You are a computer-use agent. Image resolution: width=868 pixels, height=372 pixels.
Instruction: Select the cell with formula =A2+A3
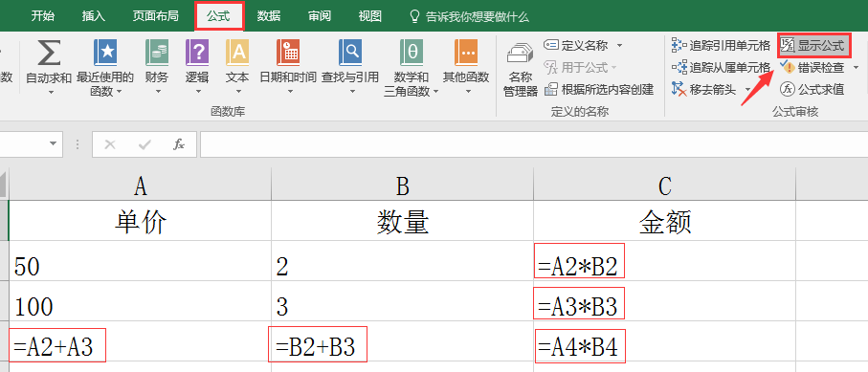click(140, 341)
